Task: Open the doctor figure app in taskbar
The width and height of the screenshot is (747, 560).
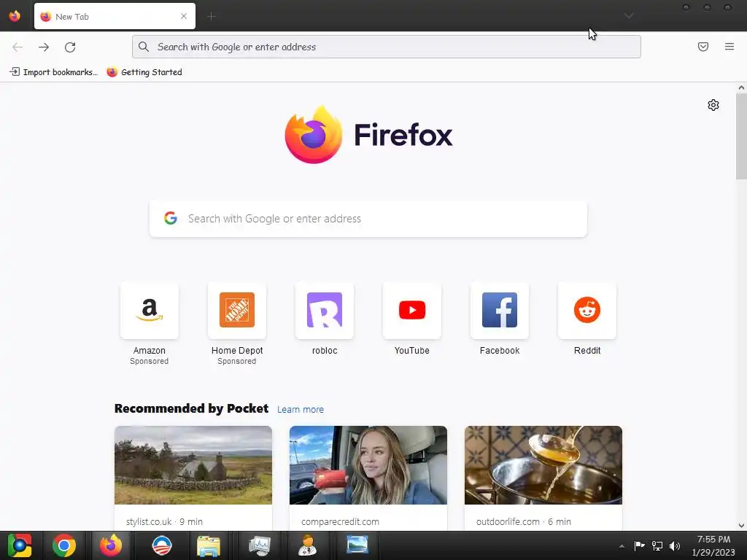Action: pyautogui.click(x=307, y=545)
